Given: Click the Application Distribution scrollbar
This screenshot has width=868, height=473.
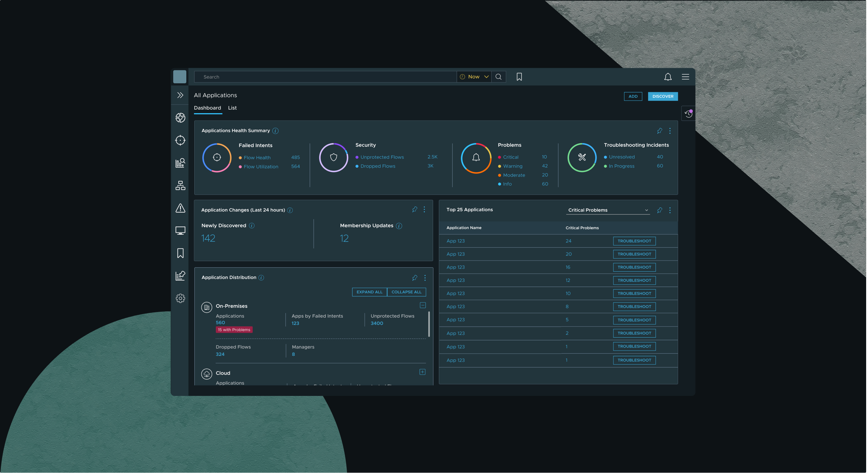Looking at the screenshot, I should coord(429,324).
